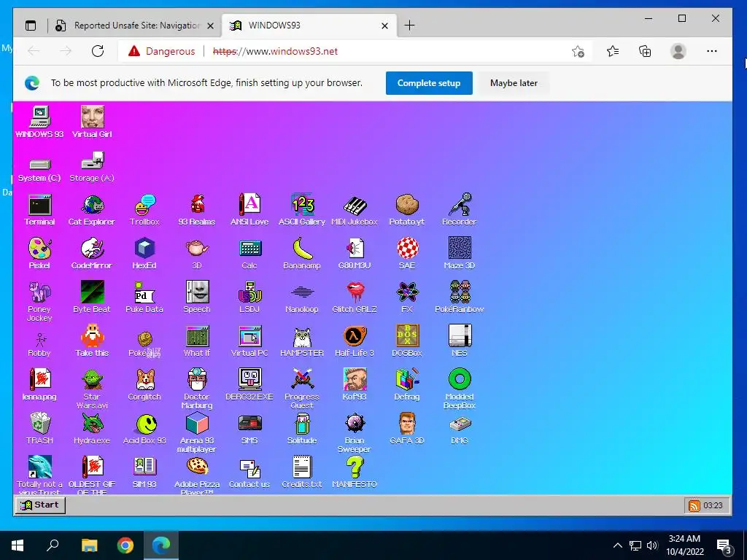Screen dimensions: 747x560
Task: Open the Trollbox chat icon
Action: [x=144, y=209]
